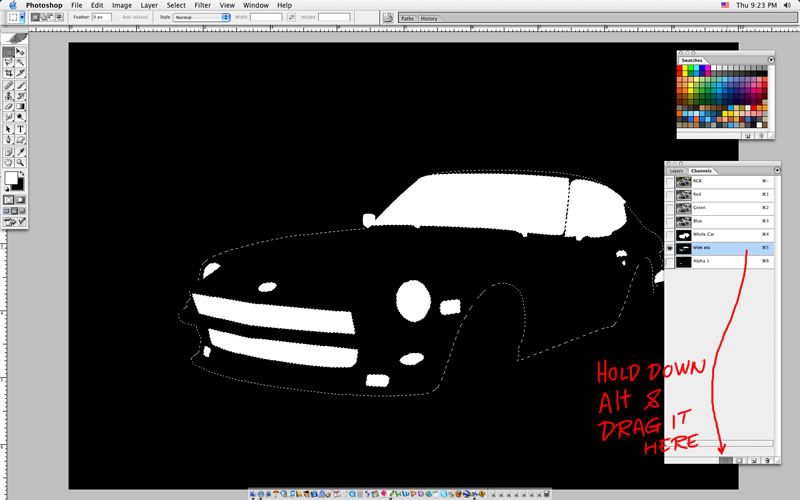800x500 pixels.
Task: Select the Crop tool
Action: pos(9,73)
